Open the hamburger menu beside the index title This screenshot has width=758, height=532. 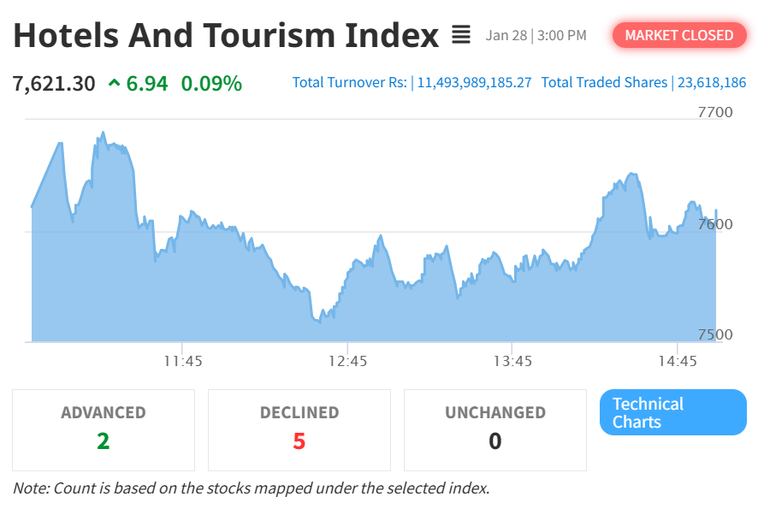460,35
